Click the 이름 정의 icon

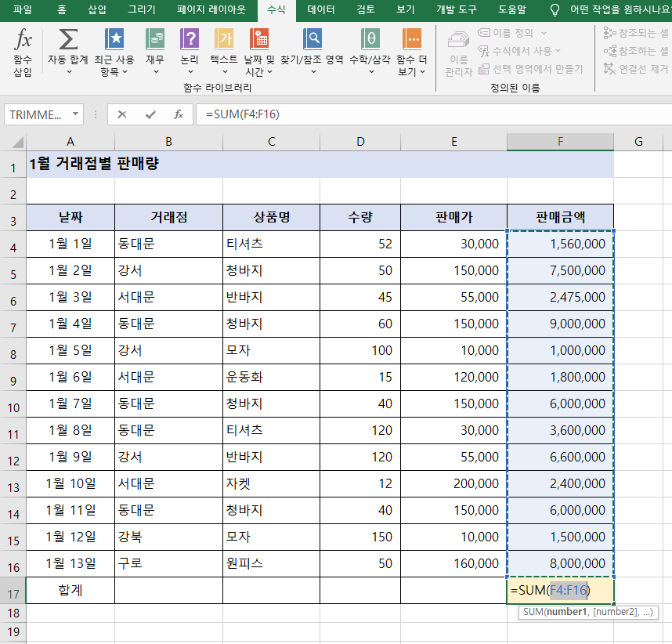click(484, 33)
